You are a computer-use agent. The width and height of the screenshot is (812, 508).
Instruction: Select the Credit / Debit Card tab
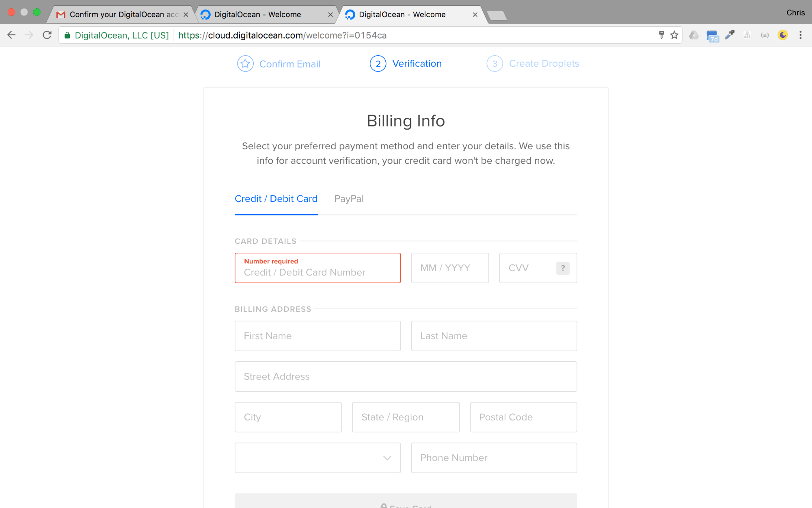point(276,199)
